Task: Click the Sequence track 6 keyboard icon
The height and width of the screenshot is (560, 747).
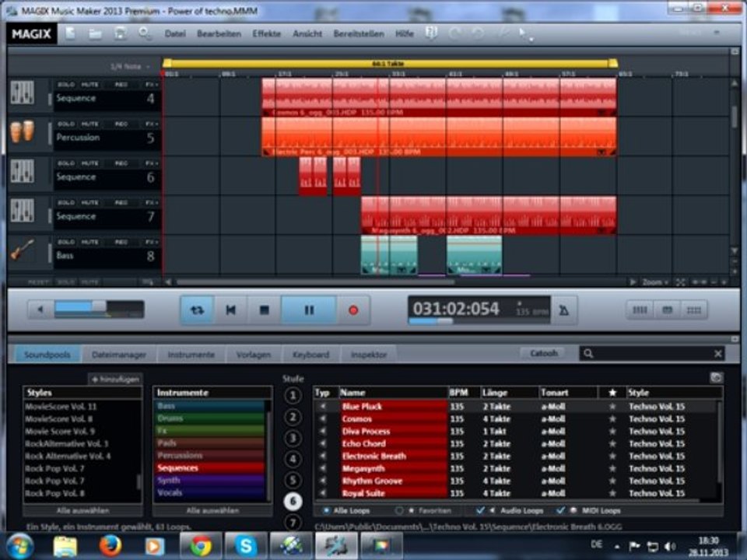Action: pos(23,171)
